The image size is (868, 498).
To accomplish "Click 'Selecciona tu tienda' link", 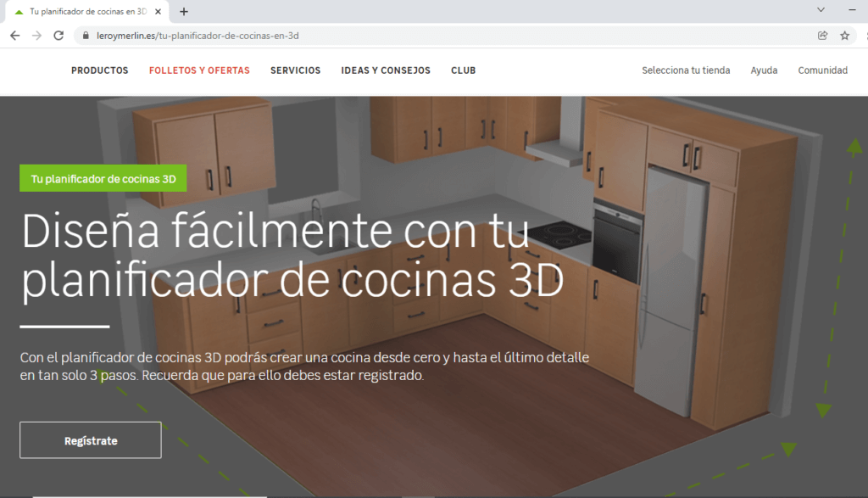I will [686, 70].
